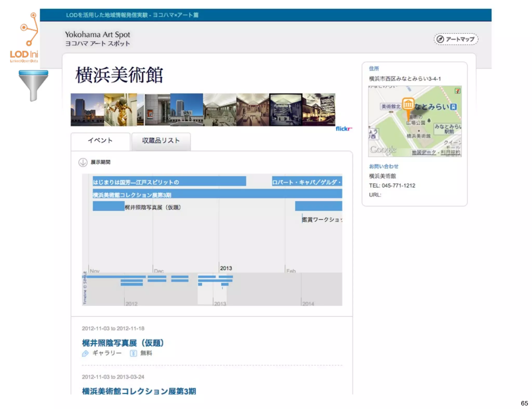Open the 梶井照陰写真展（仮題） event link
This screenshot has width=532, height=409.
123,343
